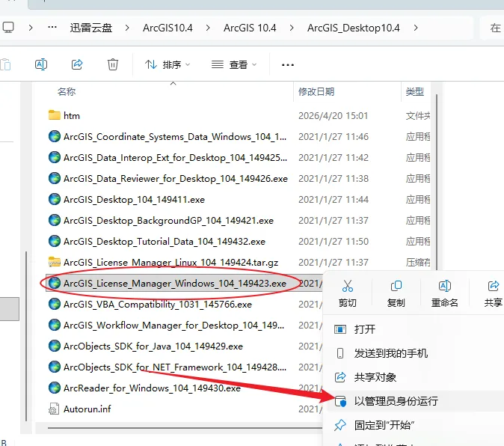The width and height of the screenshot is (504, 446).
Task: Click the address bar ellipsis for hidden path segments
Action: coord(52,28)
